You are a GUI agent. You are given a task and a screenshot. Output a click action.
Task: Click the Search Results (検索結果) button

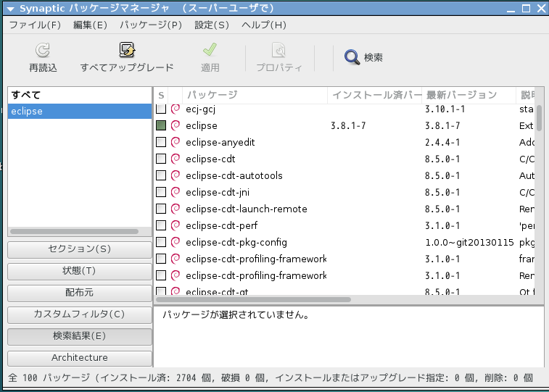coord(80,336)
